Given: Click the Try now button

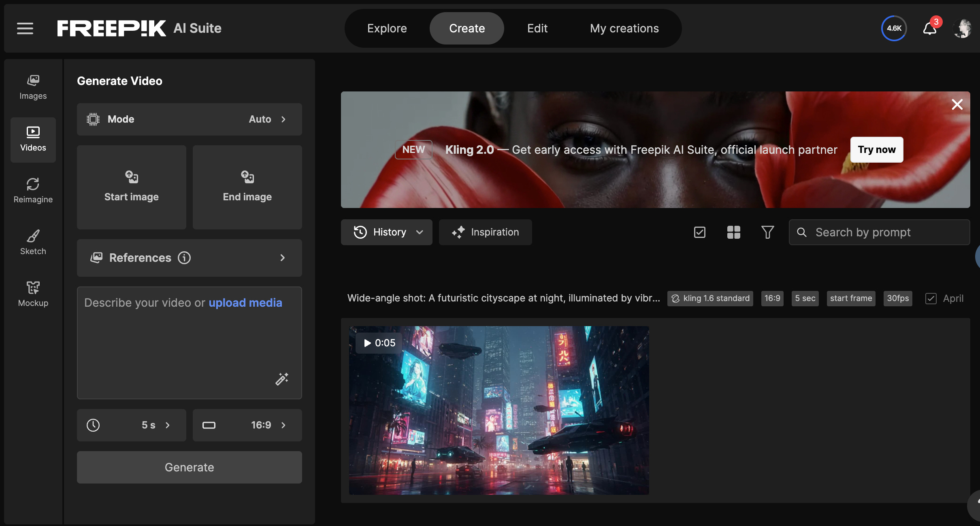Looking at the screenshot, I should [x=876, y=150].
